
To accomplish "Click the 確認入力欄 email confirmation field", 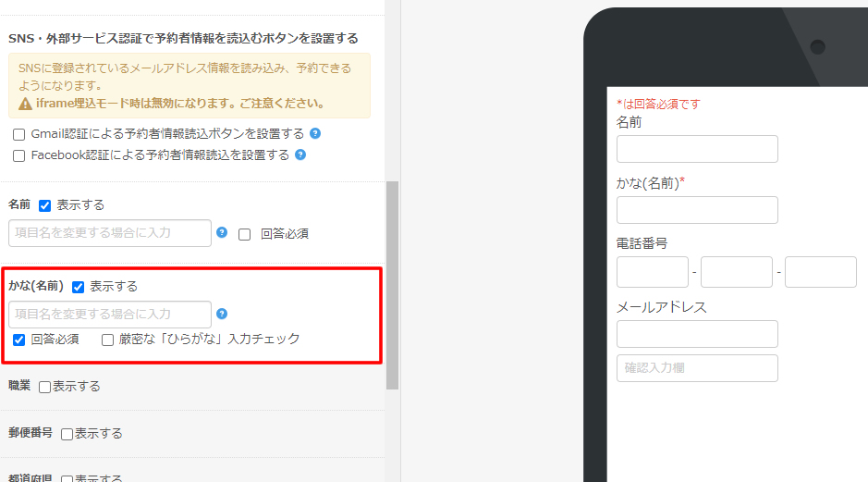I will click(x=697, y=368).
